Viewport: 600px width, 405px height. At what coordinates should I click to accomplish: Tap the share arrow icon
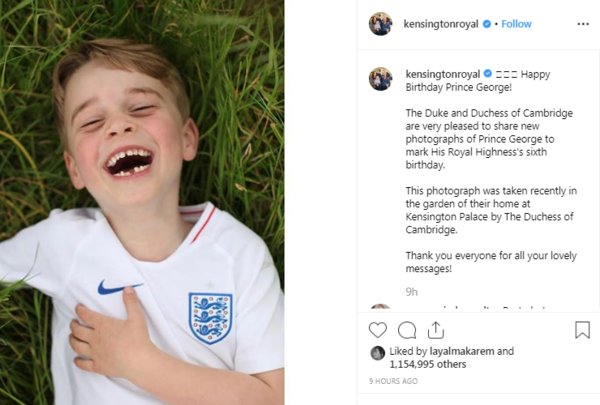click(x=435, y=329)
